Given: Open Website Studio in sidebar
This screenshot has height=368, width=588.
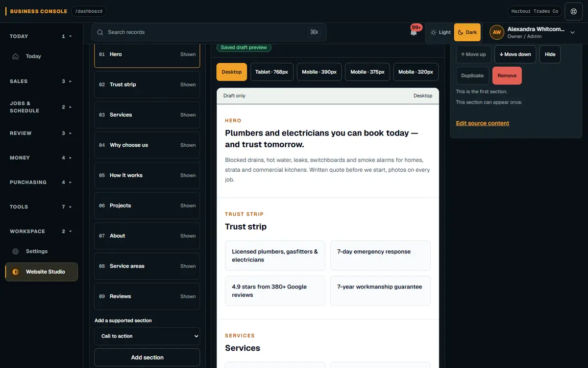Looking at the screenshot, I should [42, 272].
